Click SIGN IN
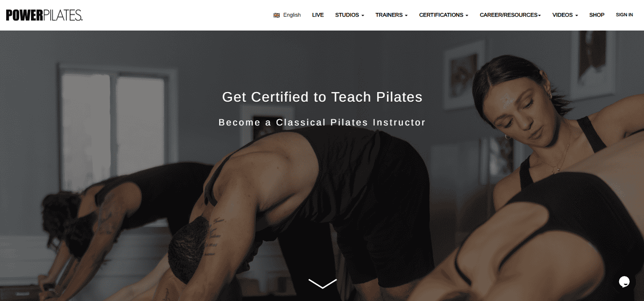The height and width of the screenshot is (301, 644). click(x=624, y=15)
